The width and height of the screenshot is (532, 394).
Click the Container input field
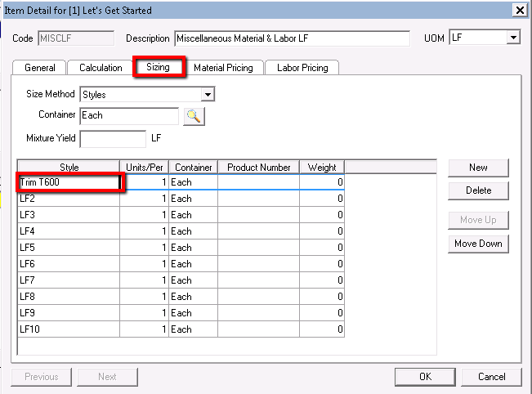[x=129, y=116]
